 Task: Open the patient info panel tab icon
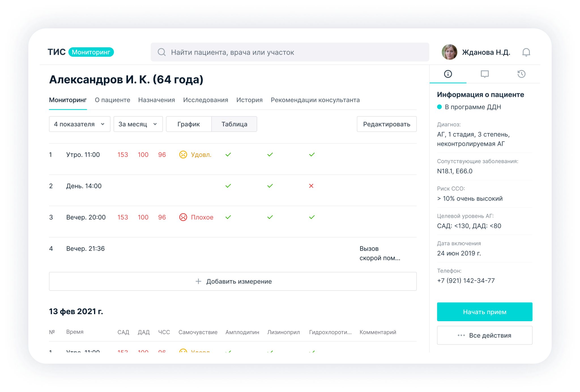tap(448, 74)
